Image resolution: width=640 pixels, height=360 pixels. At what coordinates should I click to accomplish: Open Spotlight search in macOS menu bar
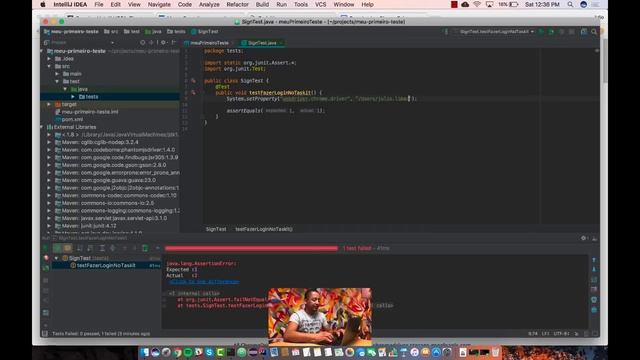point(570,4)
